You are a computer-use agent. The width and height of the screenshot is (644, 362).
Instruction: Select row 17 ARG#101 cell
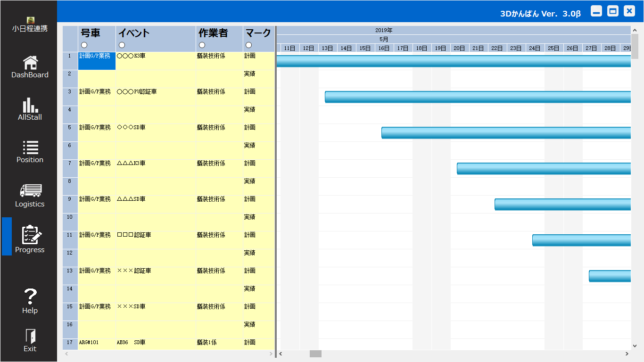(97, 343)
